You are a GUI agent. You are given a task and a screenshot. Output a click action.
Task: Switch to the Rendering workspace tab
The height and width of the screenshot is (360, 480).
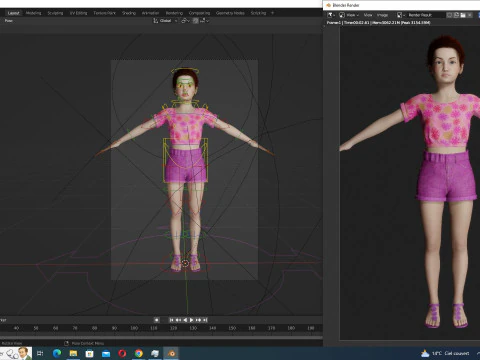(174, 13)
